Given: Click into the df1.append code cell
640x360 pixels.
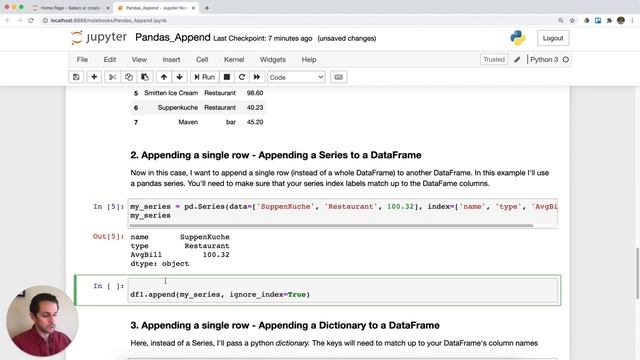Looking at the screenshot, I should [x=343, y=290].
